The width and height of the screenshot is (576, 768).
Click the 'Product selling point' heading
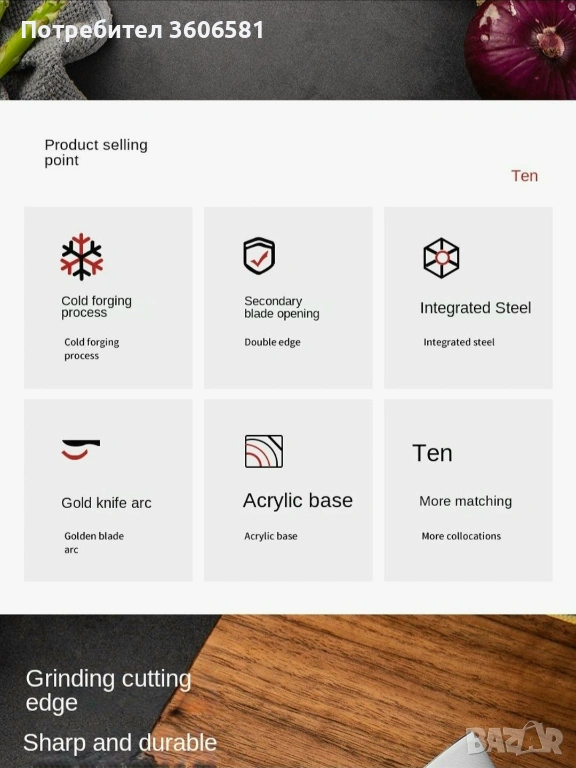[x=96, y=152]
